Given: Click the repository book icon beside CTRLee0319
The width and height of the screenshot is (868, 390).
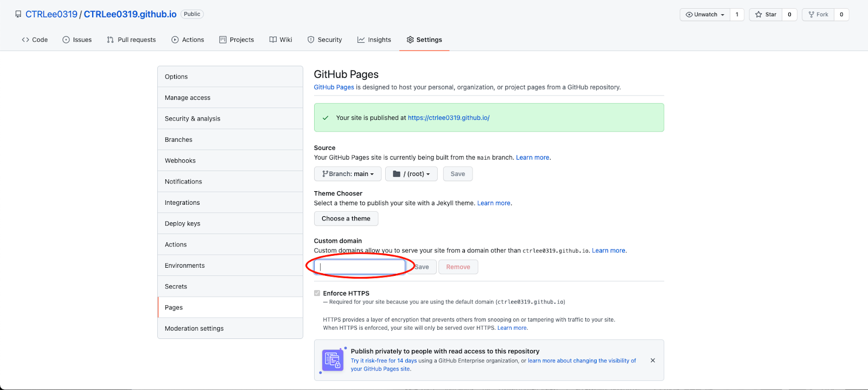Looking at the screenshot, I should pyautogui.click(x=18, y=15).
